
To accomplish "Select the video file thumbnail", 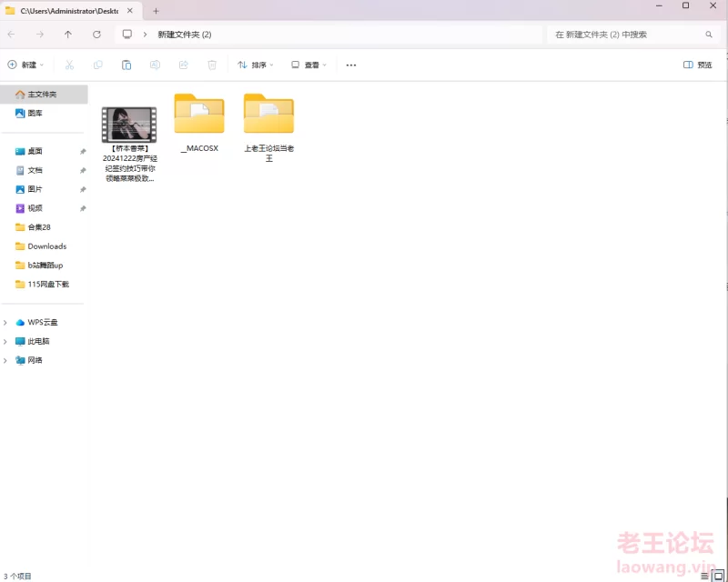I will point(129,125).
